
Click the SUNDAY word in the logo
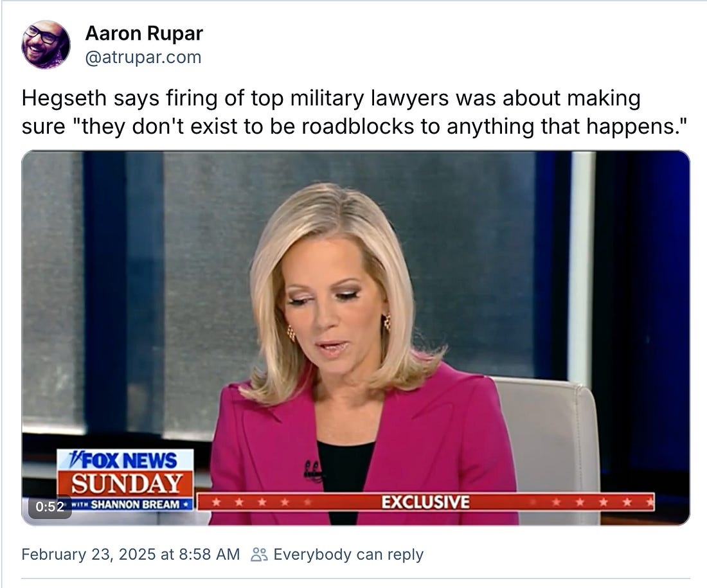point(127,483)
